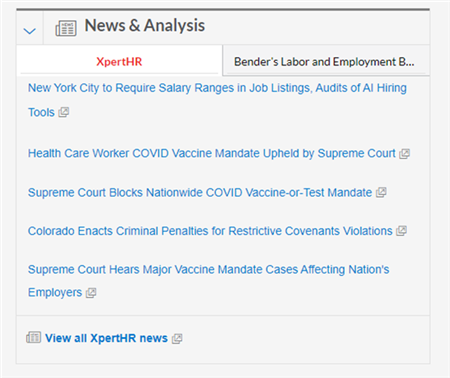Screen dimensions: 450x378
Task: Open Colorado Enacts Criminal Penalties article
Action: point(210,231)
